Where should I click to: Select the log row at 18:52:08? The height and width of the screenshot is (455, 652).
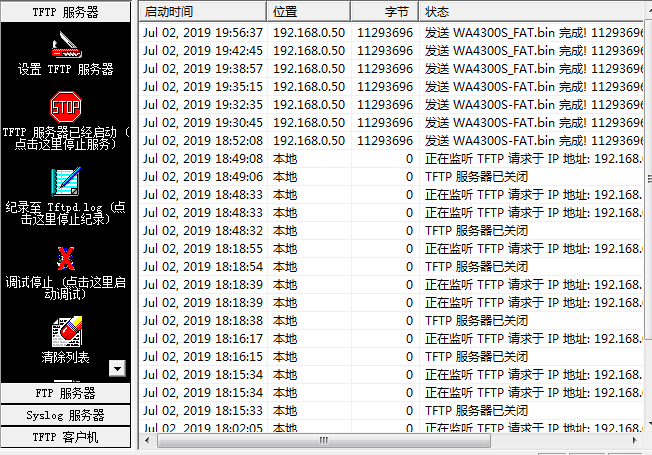click(x=391, y=141)
